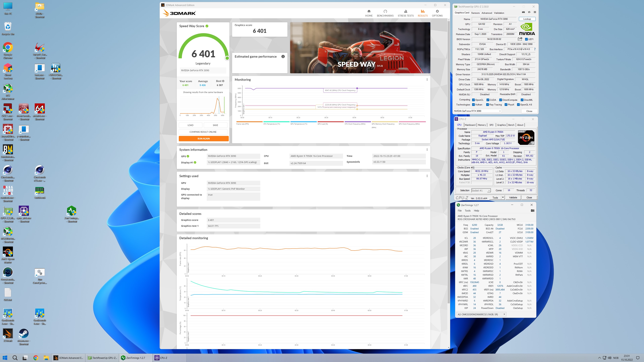Image resolution: width=644 pixels, height=362 pixels.
Task: Switch to Memory tab in CPU-Z
Action: click(482, 125)
